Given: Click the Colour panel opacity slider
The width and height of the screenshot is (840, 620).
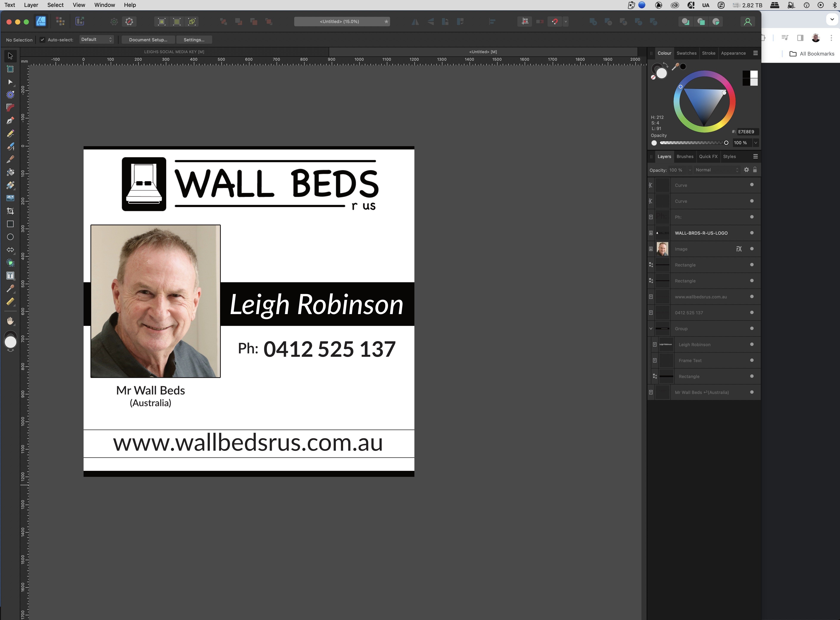Looking at the screenshot, I should tap(694, 143).
